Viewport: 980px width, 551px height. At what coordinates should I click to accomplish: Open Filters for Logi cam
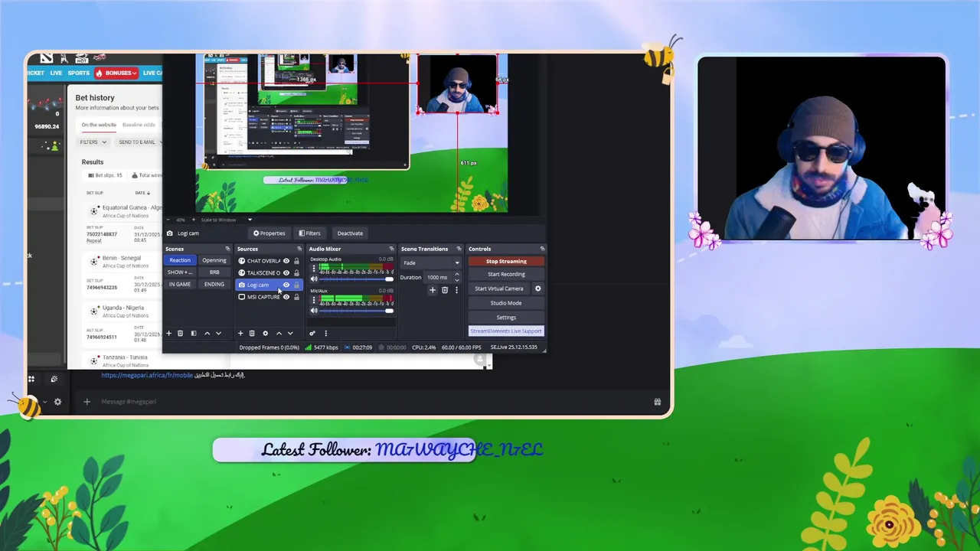309,233
